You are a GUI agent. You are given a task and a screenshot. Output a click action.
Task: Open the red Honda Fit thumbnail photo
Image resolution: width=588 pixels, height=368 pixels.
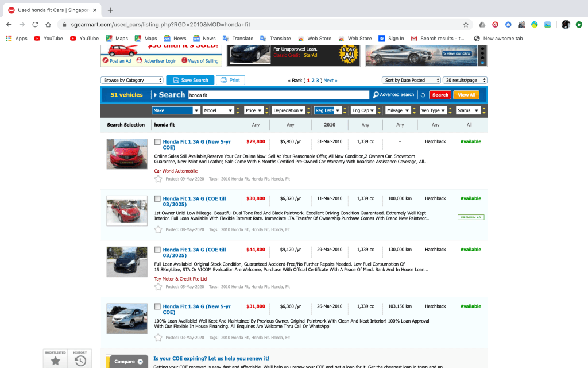point(127,154)
